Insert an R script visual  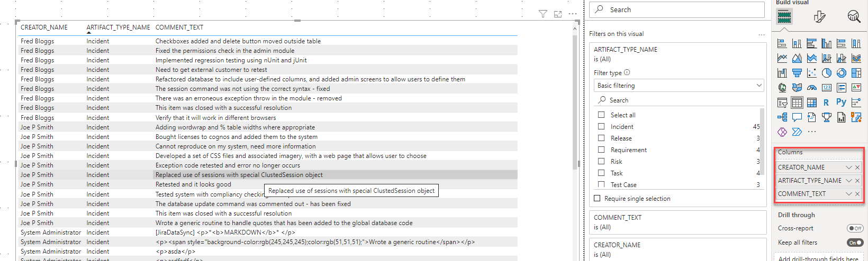(826, 102)
